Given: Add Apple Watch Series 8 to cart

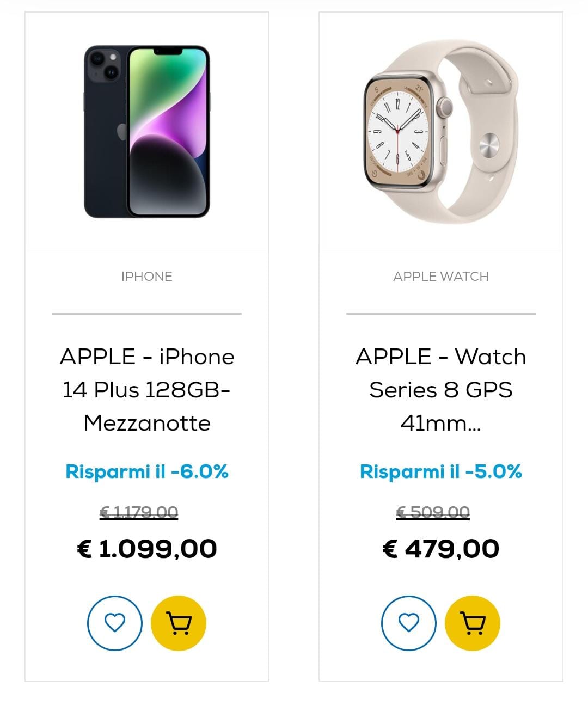Looking at the screenshot, I should (x=473, y=623).
